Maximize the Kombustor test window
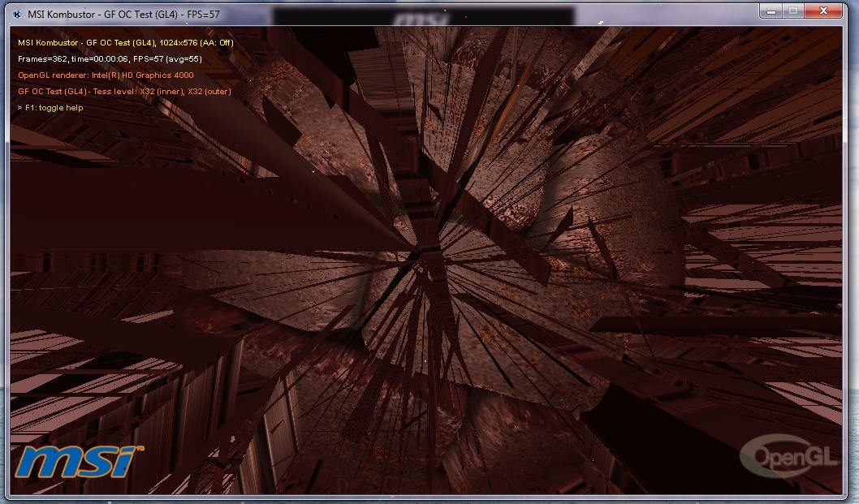 pyautogui.click(x=793, y=11)
